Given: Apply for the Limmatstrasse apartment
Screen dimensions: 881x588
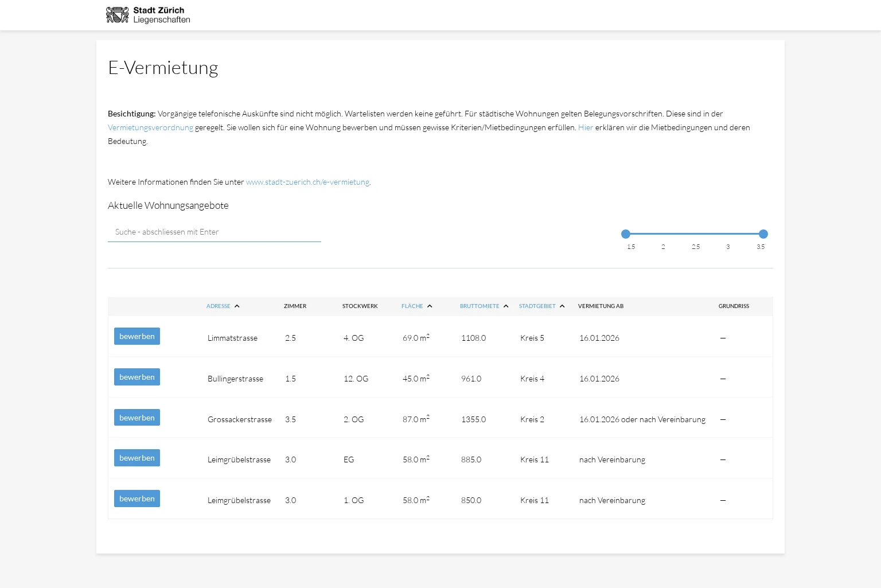Looking at the screenshot, I should tap(137, 336).
